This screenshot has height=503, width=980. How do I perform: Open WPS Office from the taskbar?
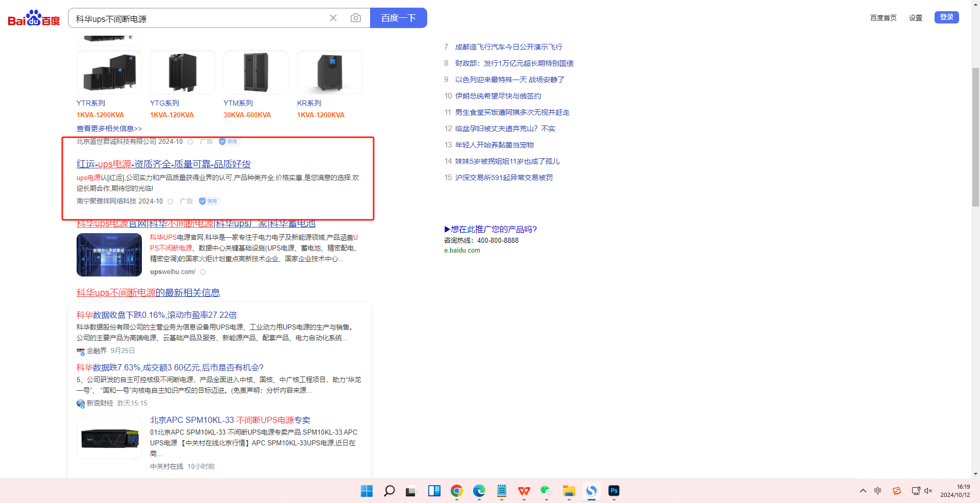524,491
